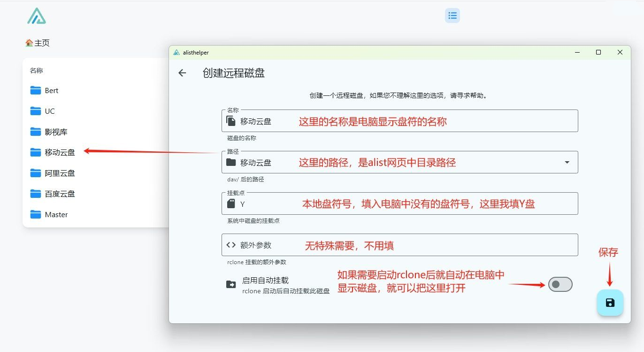
Task: Toggle the list view icon at the top
Action: tap(452, 16)
